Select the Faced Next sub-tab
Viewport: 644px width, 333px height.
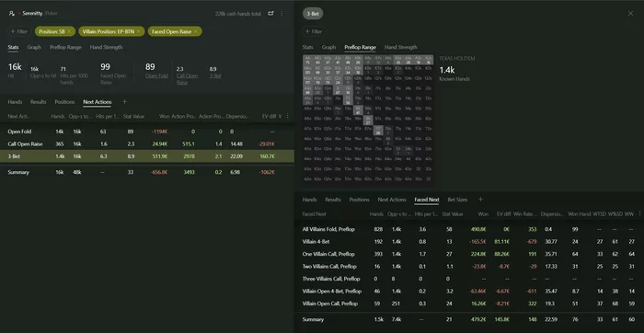click(427, 200)
